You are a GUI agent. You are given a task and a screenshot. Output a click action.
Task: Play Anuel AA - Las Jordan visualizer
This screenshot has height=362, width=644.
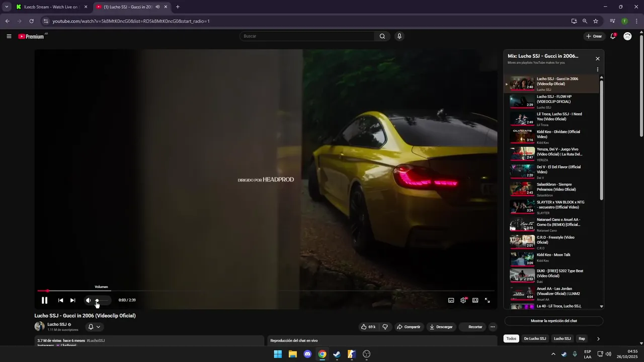point(552,294)
